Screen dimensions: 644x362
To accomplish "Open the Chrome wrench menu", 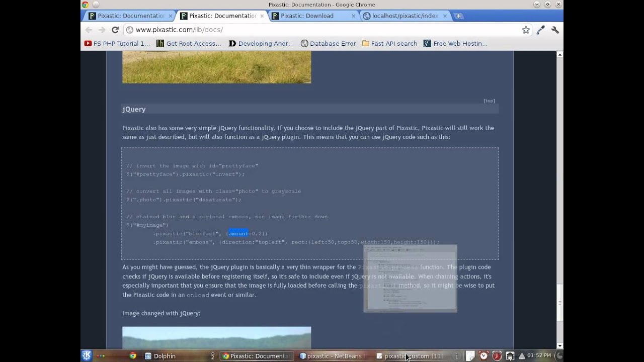I will pos(555,30).
